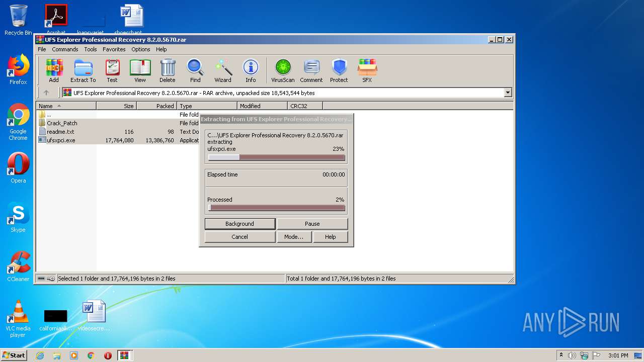Open the CCleaner desktop shortcut
Viewport: 644px width, 362px height.
pyautogui.click(x=18, y=266)
